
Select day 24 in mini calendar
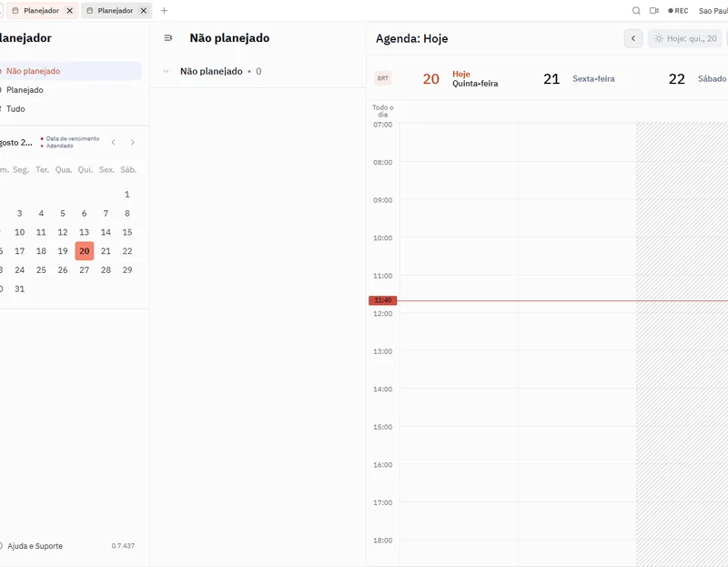tap(19, 270)
